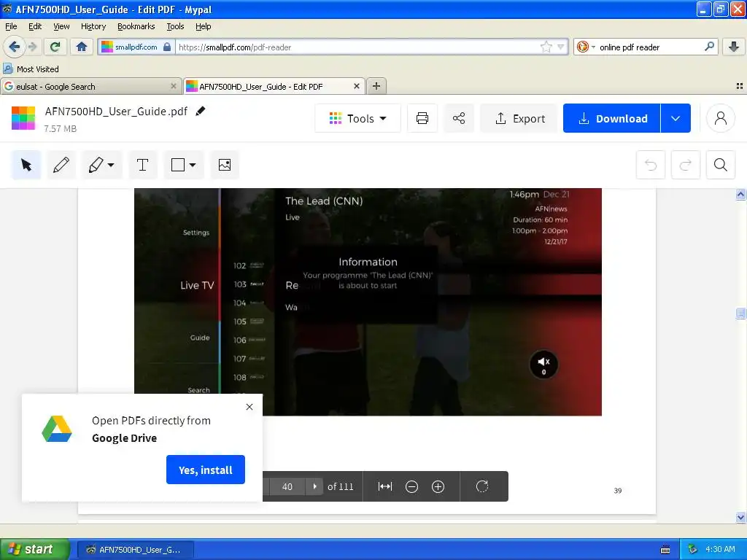Rename the file using the pencil icon
Image resolution: width=747 pixels, height=560 pixels.
201,111
